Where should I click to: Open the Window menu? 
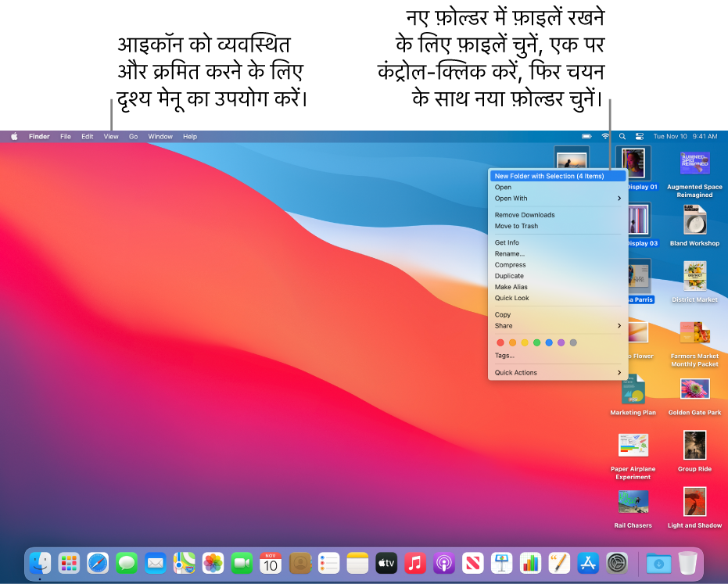160,137
